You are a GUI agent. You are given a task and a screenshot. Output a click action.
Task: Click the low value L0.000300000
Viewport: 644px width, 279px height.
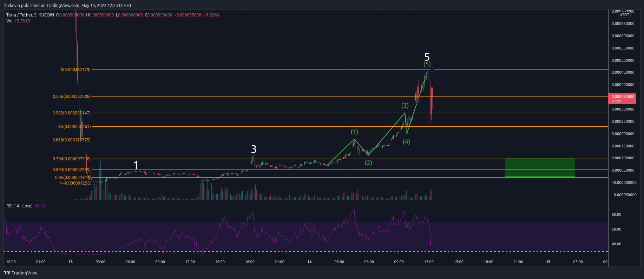[129, 15]
